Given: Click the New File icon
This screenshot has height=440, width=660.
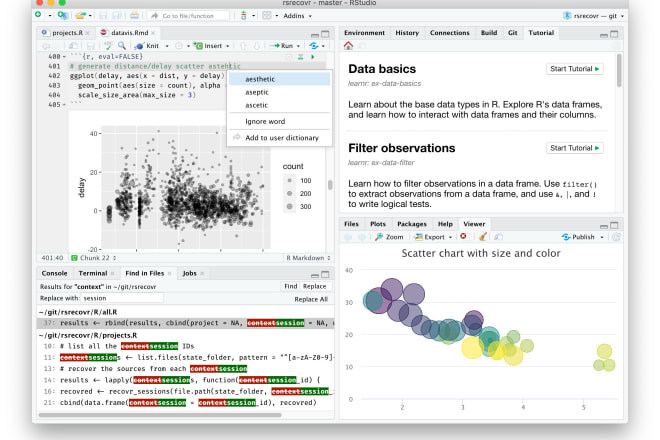Looking at the screenshot, I should (38, 15).
